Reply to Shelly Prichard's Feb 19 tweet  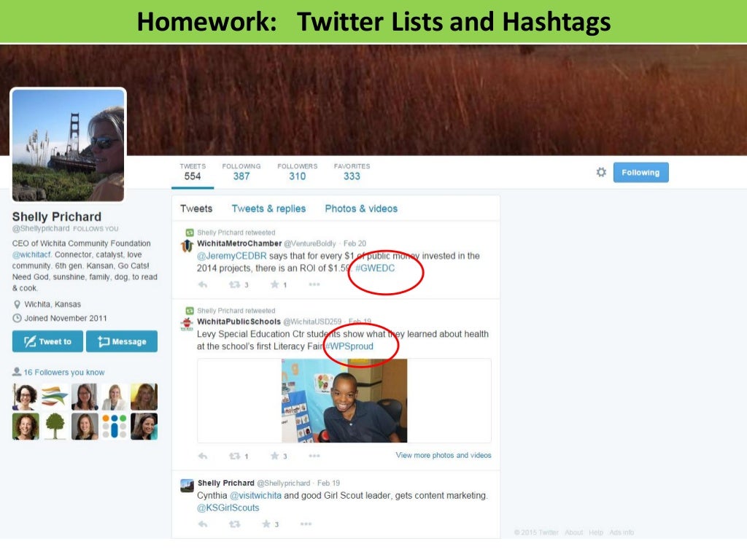coord(203,524)
